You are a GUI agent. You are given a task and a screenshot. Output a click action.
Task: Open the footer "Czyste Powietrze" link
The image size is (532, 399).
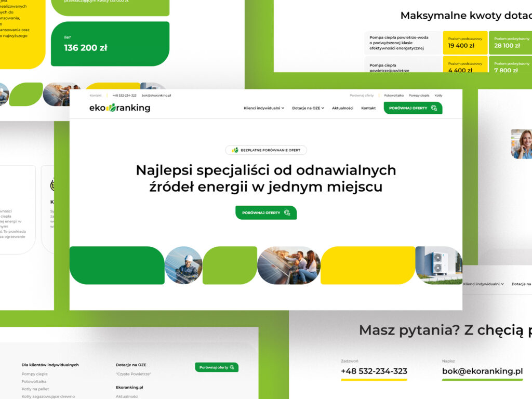[x=134, y=374]
